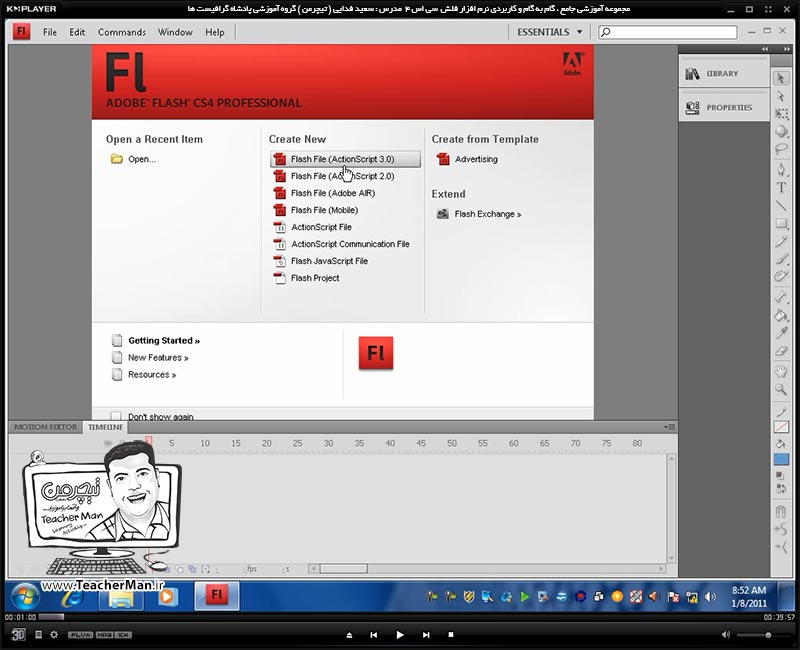Image resolution: width=800 pixels, height=650 pixels.
Task: Create a Flash File (Mobile)
Action: coord(316,210)
